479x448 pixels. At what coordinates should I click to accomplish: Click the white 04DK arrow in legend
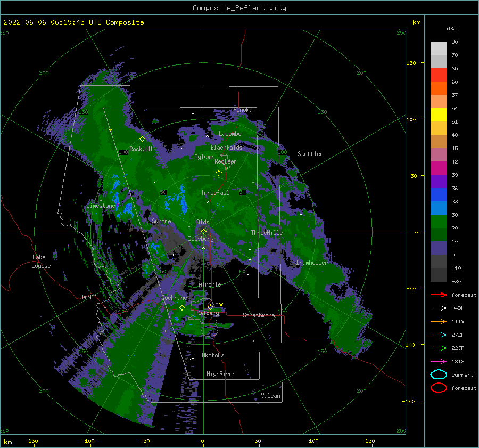tap(439, 308)
